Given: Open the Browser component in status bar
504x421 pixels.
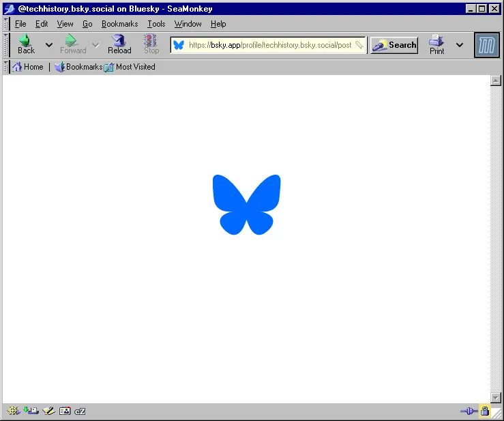Looking at the screenshot, I should tap(13, 411).
